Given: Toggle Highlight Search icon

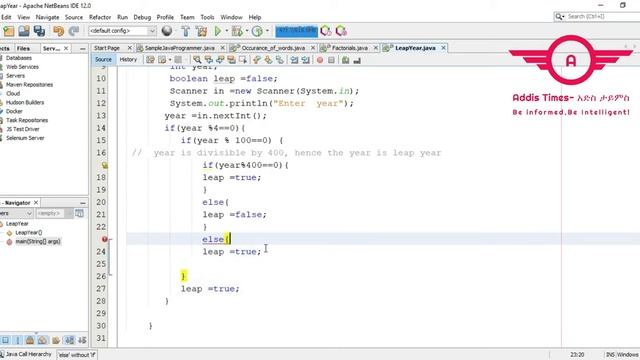Looking at the screenshot, I should tap(231, 60).
